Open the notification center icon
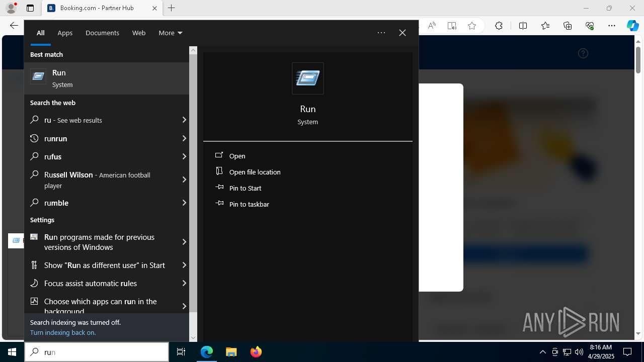The image size is (644, 362). [627, 352]
